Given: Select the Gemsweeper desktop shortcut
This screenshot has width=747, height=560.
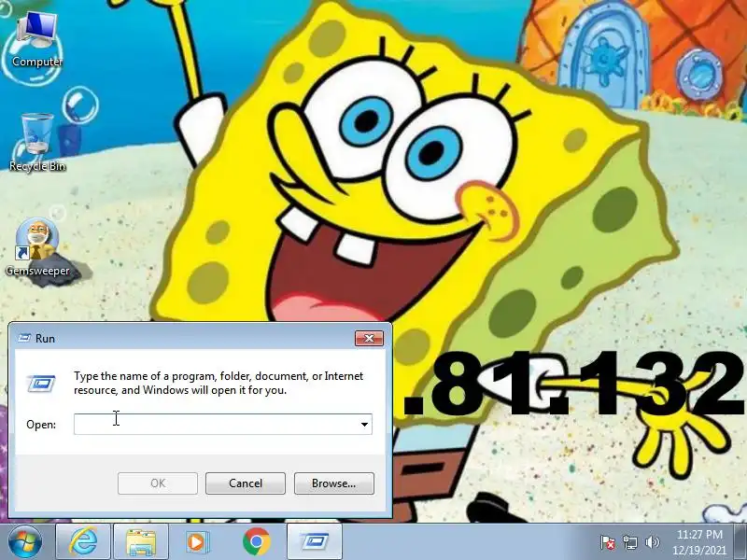Looking at the screenshot, I should pos(37,247).
